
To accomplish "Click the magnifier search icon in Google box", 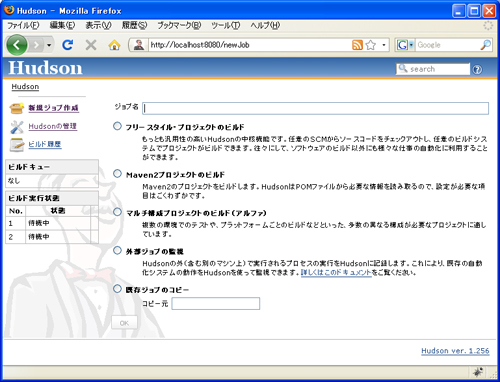I will [x=485, y=45].
